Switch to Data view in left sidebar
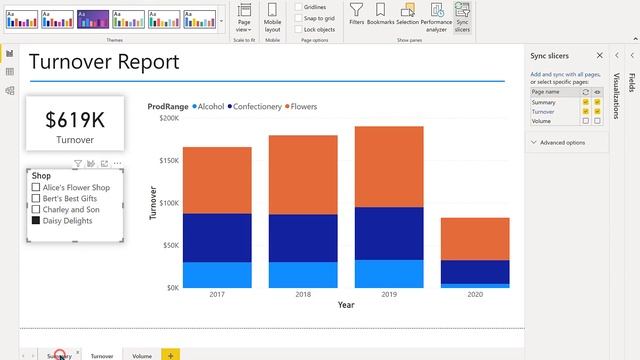640x360 pixels. click(x=10, y=72)
